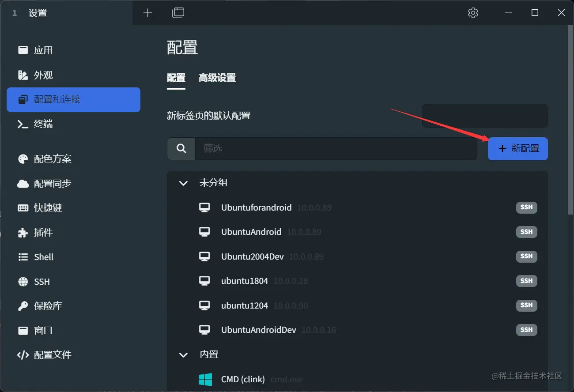
Task: Click the list icon beside Shell
Action: click(23, 257)
